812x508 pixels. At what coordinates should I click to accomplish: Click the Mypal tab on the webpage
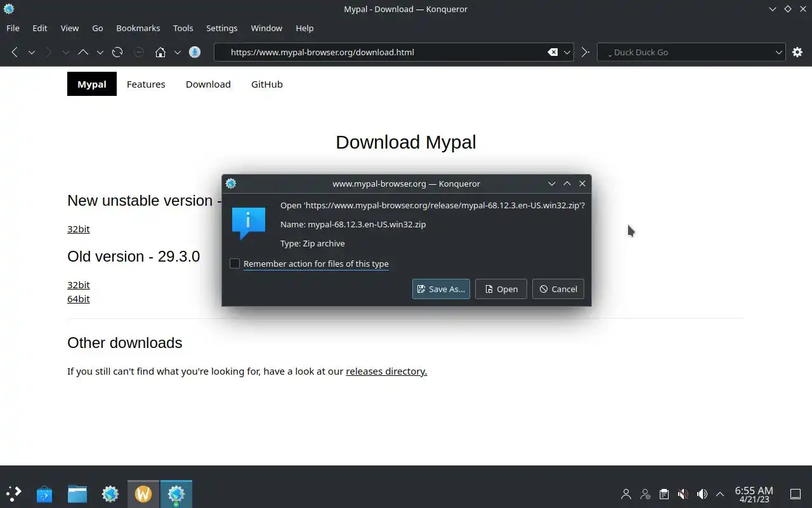point(92,84)
